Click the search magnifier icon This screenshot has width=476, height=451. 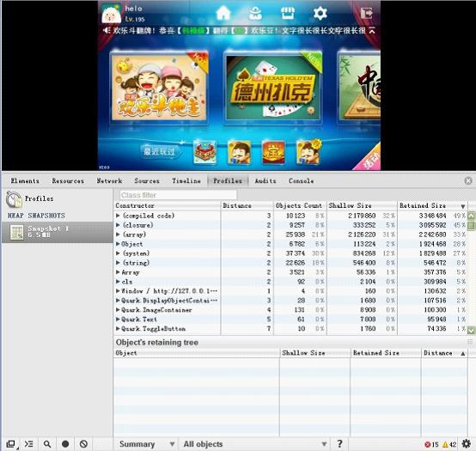pyautogui.click(x=47, y=444)
